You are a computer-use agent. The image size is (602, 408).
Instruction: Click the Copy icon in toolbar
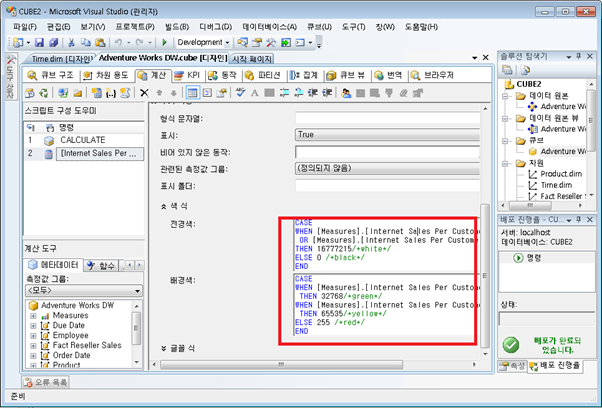[x=85, y=43]
